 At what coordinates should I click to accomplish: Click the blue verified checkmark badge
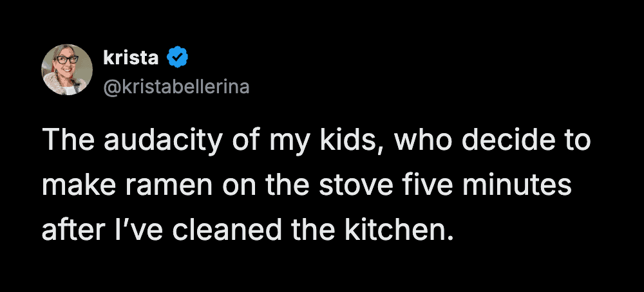(x=177, y=59)
